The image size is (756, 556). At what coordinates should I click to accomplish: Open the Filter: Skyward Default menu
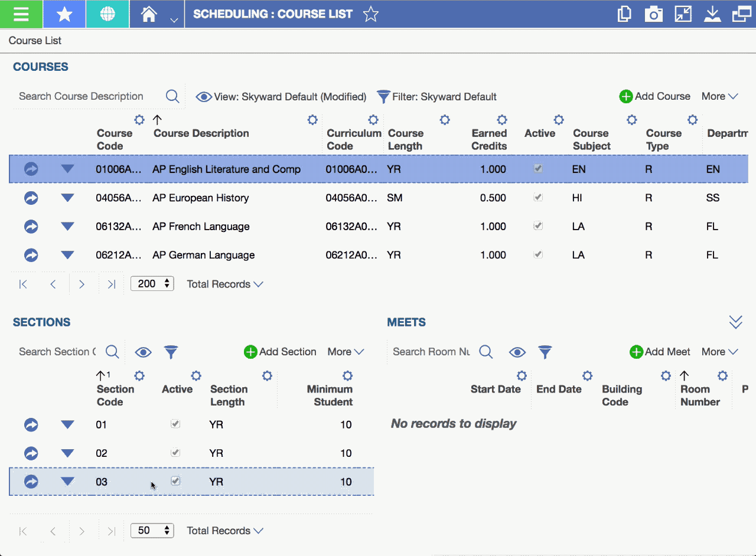(437, 97)
